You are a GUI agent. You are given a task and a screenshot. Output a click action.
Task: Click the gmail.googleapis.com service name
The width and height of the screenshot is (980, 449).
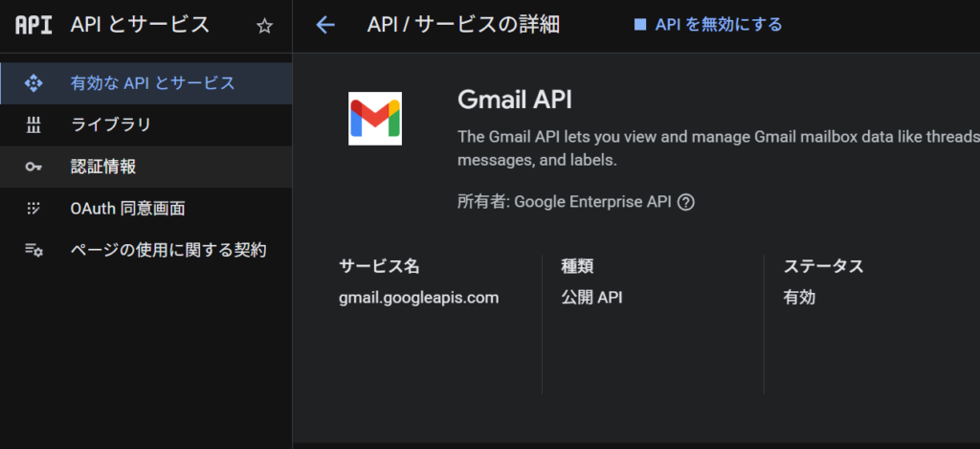[419, 298]
